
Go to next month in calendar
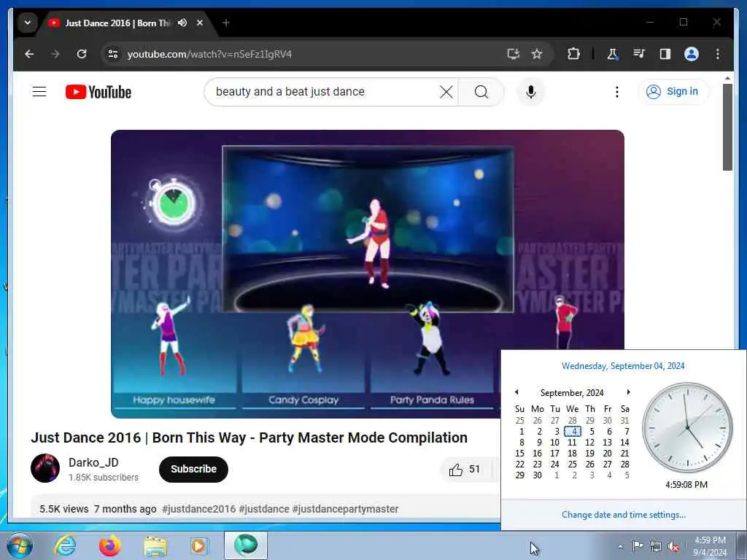[x=628, y=392]
